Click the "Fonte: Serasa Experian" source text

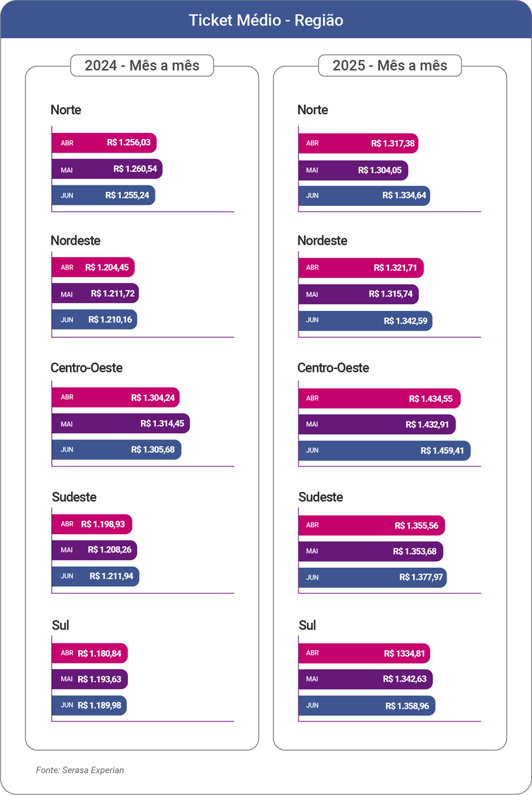(80, 770)
